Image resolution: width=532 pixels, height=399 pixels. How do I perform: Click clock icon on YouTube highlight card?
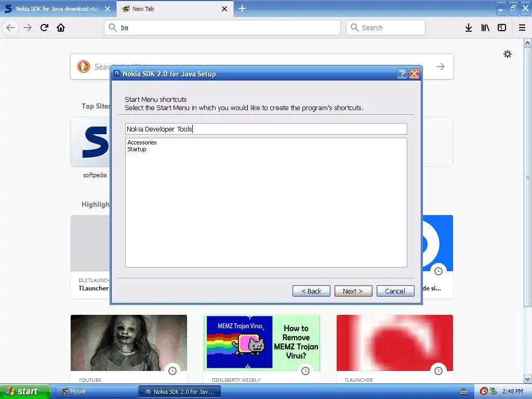pyautogui.click(x=172, y=371)
